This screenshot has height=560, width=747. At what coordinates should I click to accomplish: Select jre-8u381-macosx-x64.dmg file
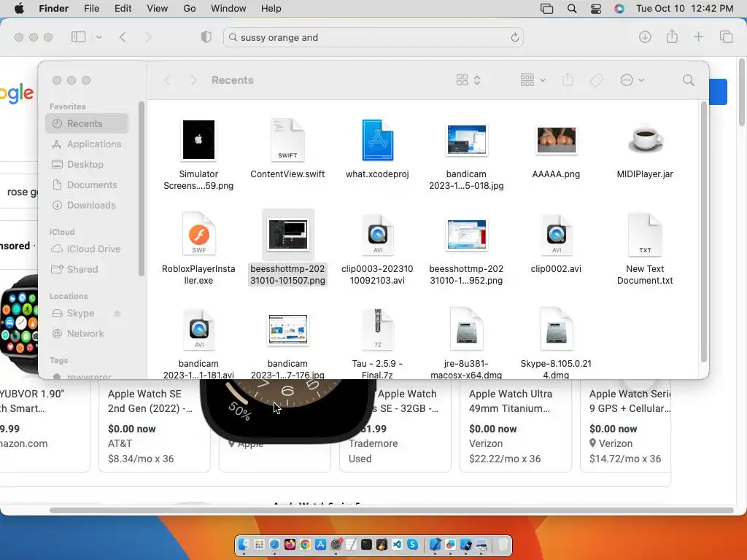tap(466, 343)
